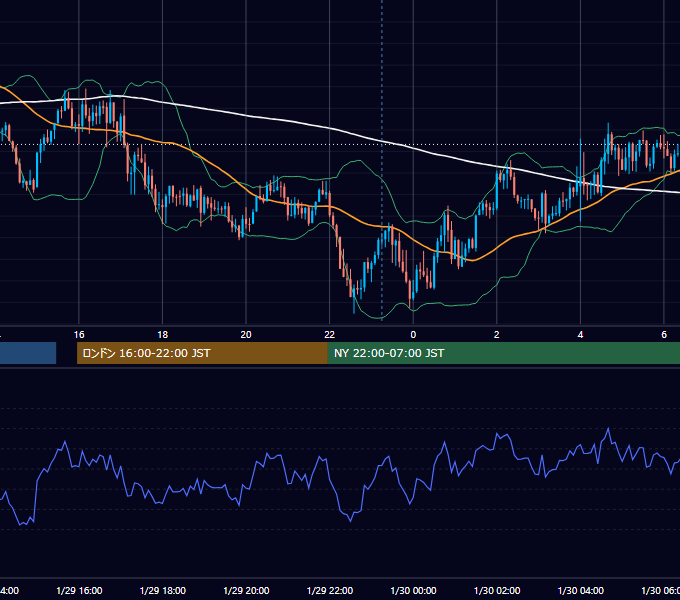Click hour label 2 on the price chart axis
This screenshot has width=680, height=600.
[x=497, y=335]
